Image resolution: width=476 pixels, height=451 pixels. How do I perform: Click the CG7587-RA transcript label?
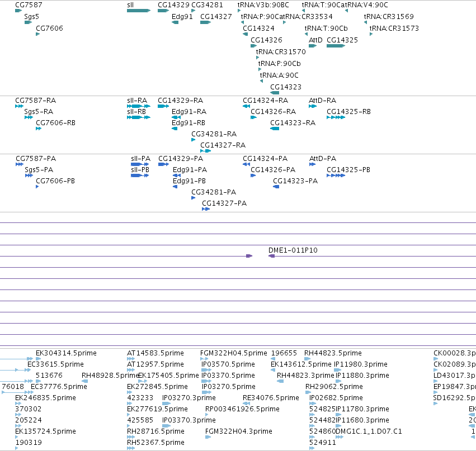coord(35,101)
